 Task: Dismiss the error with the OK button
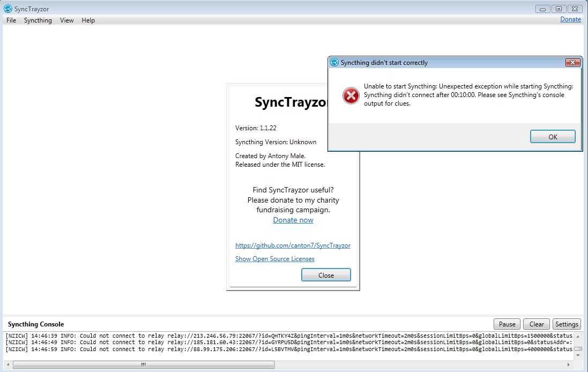coord(552,136)
